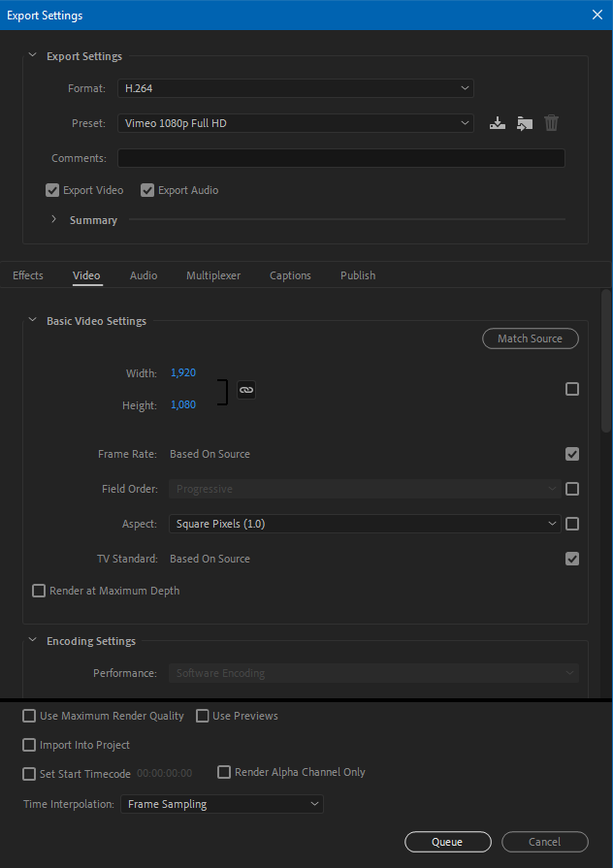The image size is (613, 868).
Task: Enable Render Alpha Channel Only
Action: click(x=224, y=772)
